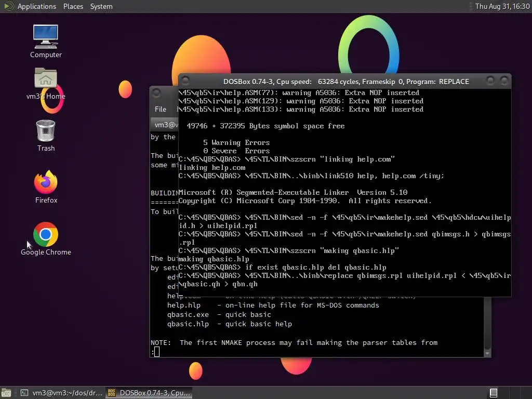Viewport: 532px width, 399px height.
Task: Close the DOSBox window
Action: (504, 81)
